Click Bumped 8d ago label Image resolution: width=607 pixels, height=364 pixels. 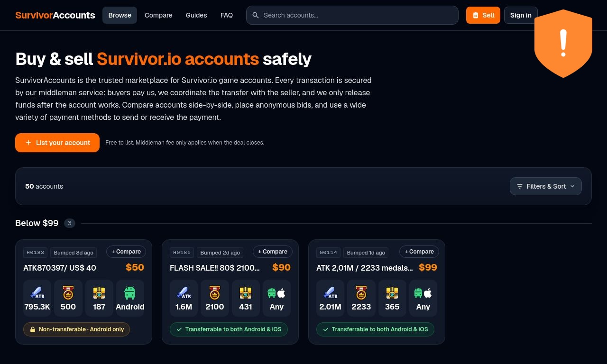coord(74,253)
